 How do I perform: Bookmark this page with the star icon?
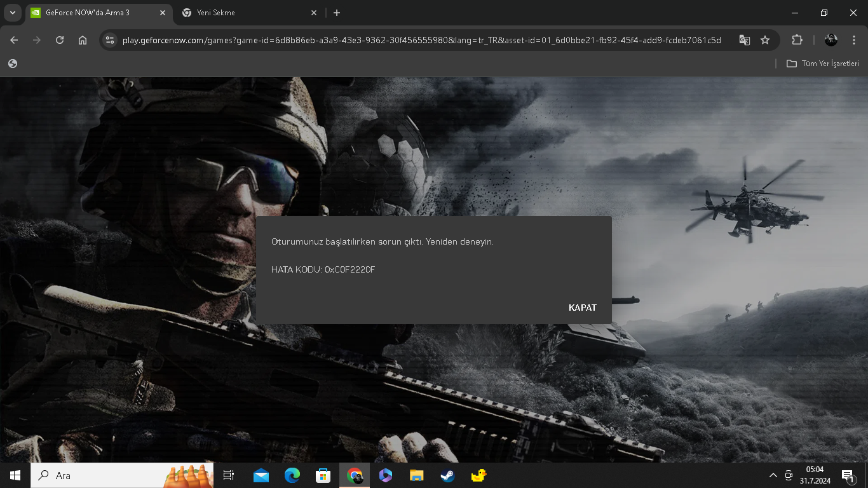(765, 40)
